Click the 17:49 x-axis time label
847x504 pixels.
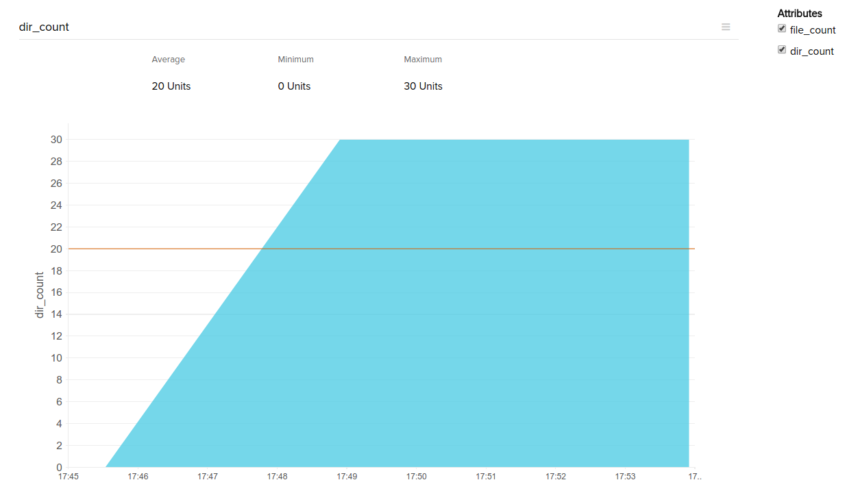point(347,476)
